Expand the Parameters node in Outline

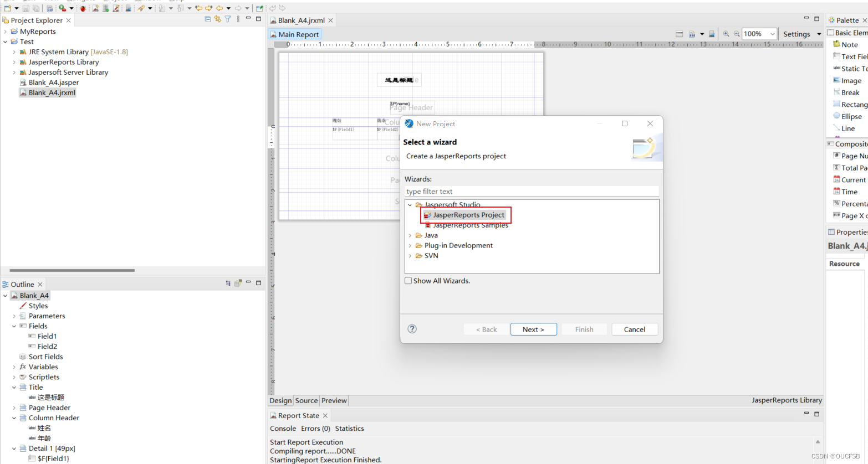tap(14, 316)
